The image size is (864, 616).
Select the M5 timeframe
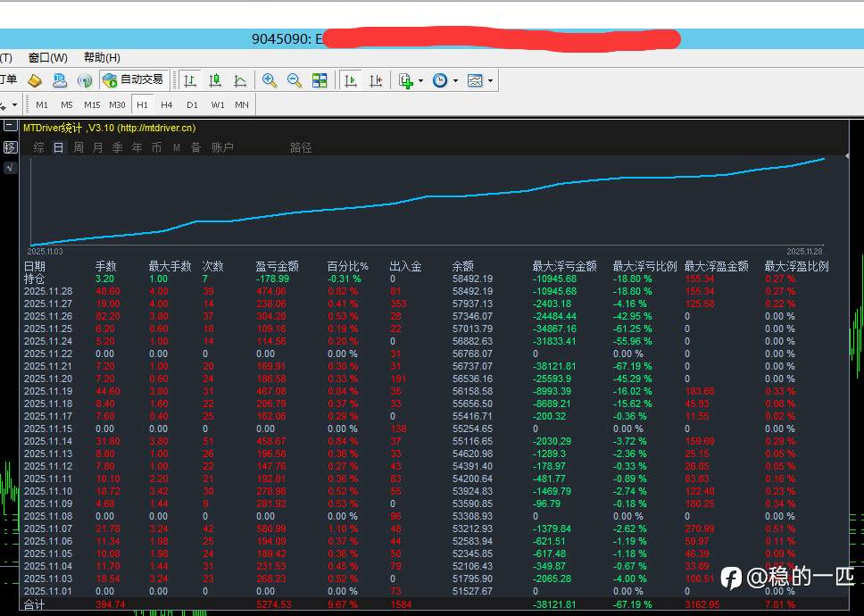(x=67, y=104)
